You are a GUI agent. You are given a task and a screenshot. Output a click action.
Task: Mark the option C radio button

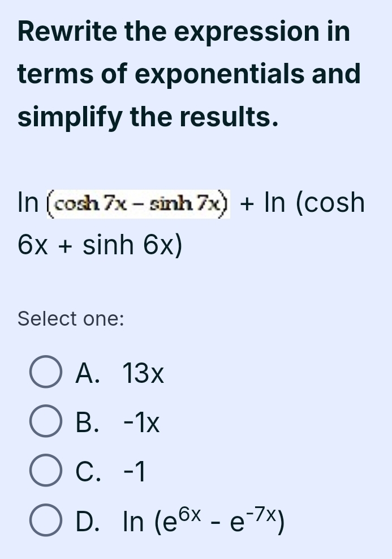pos(45,471)
